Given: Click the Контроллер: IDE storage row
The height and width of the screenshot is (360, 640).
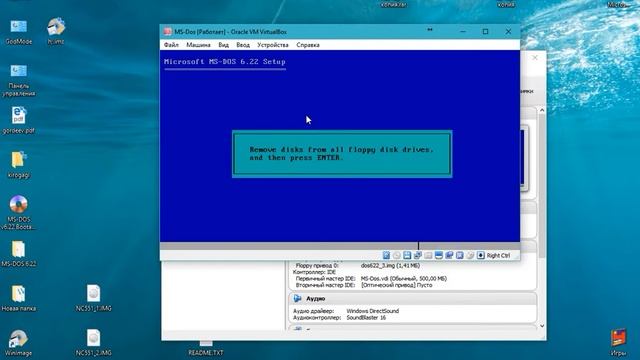Looking at the screenshot, I should (x=314, y=272).
